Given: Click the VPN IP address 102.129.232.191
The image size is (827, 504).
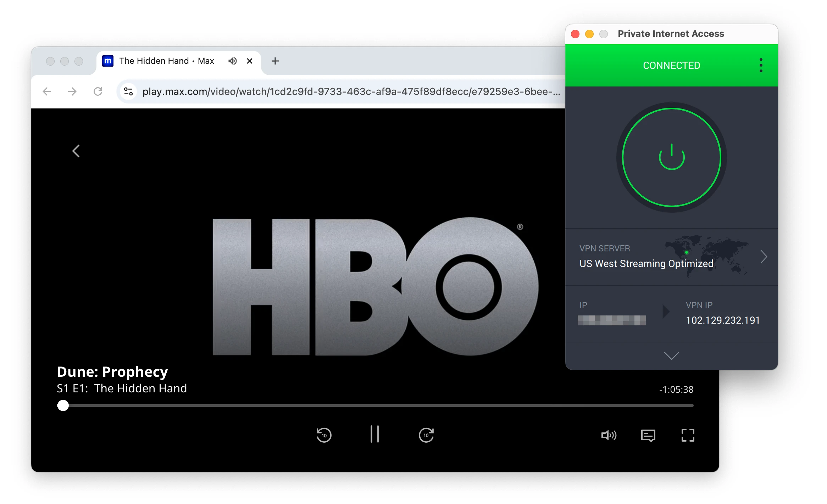Looking at the screenshot, I should click(x=722, y=320).
